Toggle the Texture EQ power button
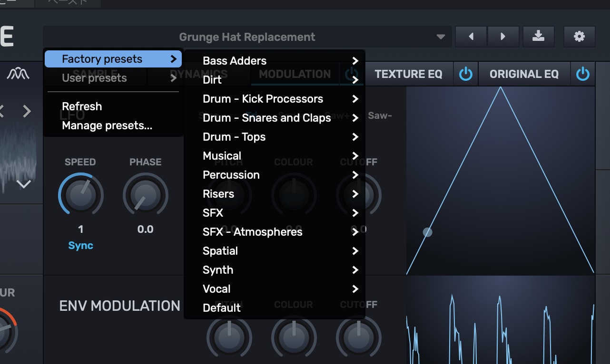Screen dimensions: 610x364 coord(465,74)
